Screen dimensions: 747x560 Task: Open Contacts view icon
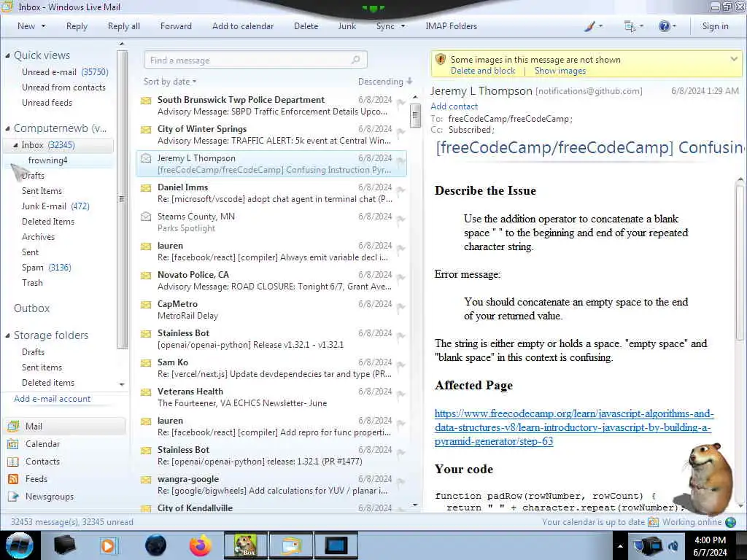[13, 462]
